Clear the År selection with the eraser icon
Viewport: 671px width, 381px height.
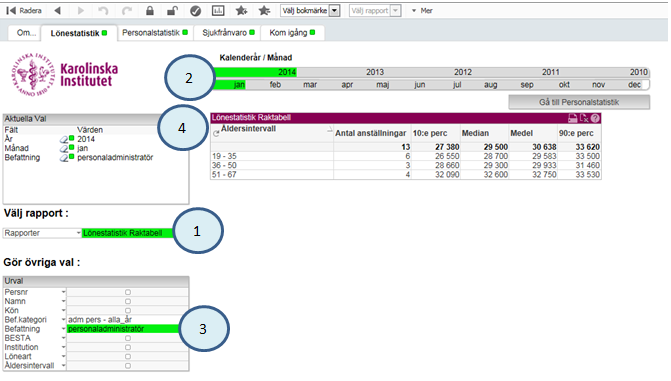point(64,139)
